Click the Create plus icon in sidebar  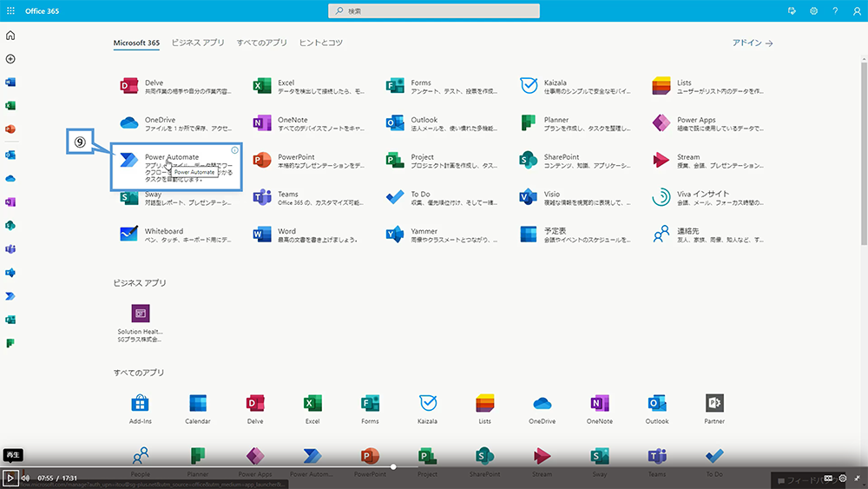coord(10,59)
